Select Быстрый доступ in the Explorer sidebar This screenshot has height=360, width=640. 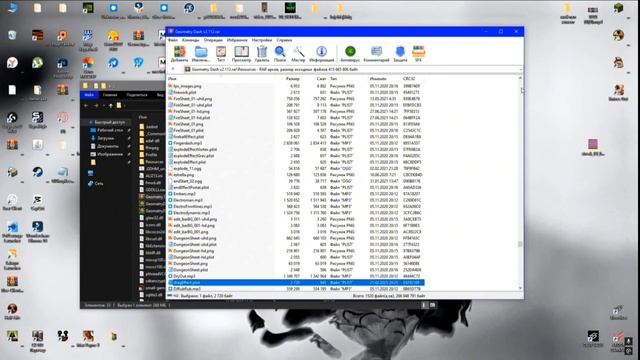coord(109,122)
